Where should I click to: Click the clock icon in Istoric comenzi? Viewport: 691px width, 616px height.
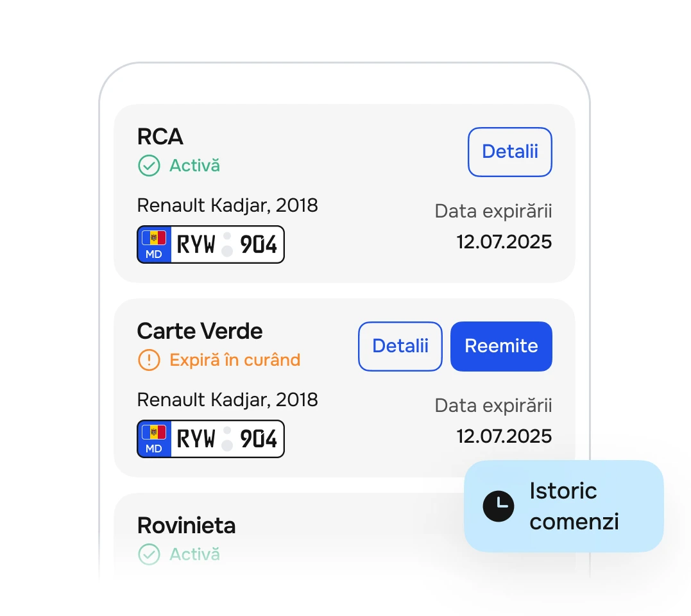499,506
